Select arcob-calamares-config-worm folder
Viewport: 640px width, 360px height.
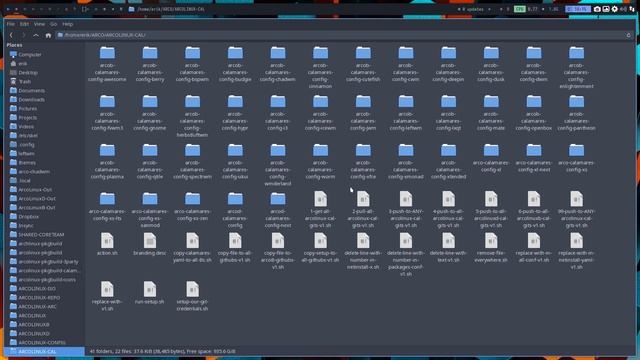click(x=320, y=161)
